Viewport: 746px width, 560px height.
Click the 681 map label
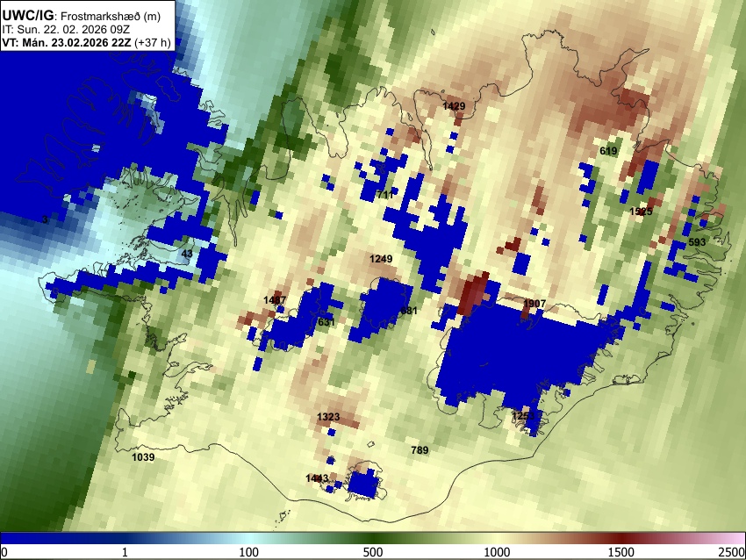[409, 311]
